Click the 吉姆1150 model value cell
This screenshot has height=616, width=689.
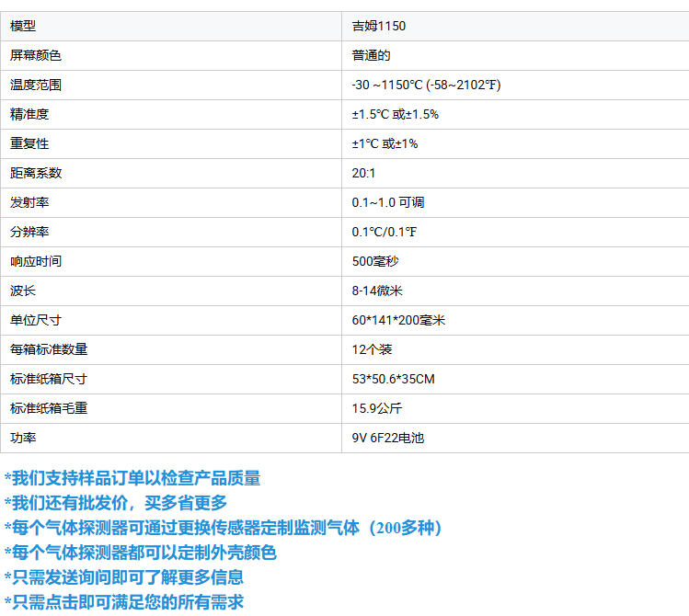coord(378,26)
